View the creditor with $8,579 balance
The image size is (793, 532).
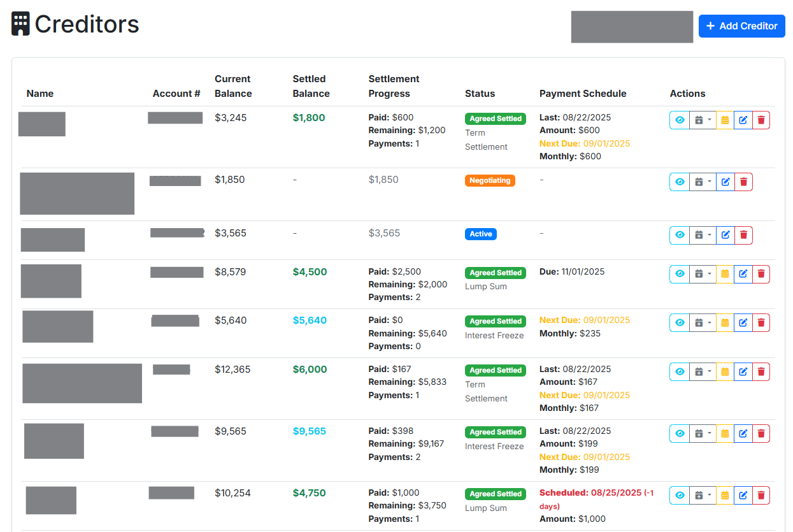(x=680, y=274)
